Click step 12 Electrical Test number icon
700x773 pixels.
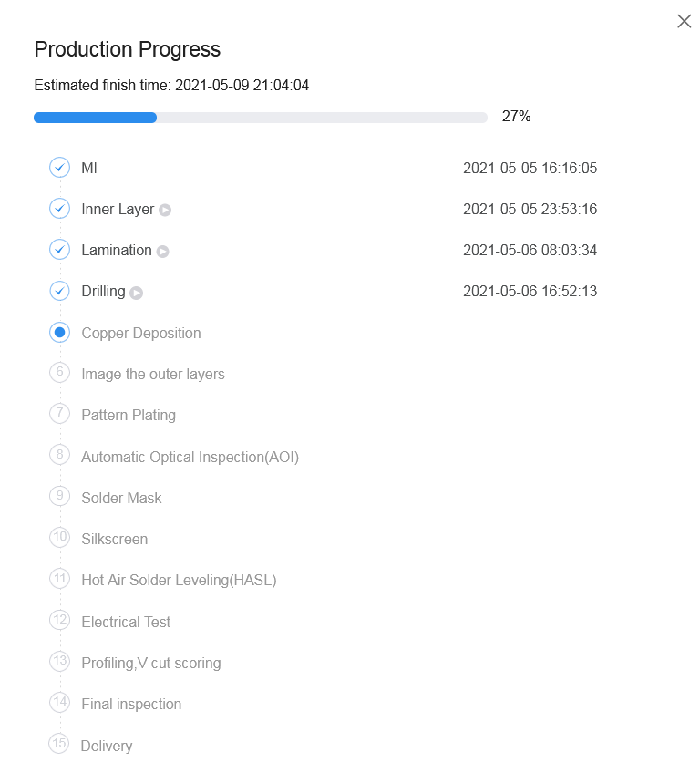coord(59,621)
